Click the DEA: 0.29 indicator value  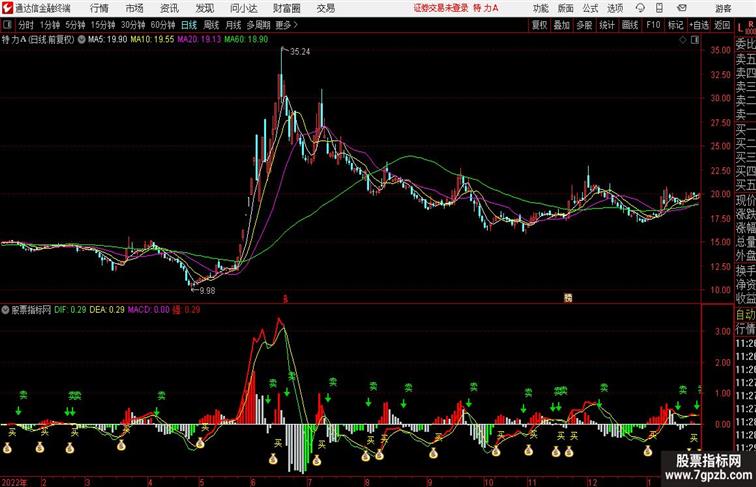click(107, 310)
